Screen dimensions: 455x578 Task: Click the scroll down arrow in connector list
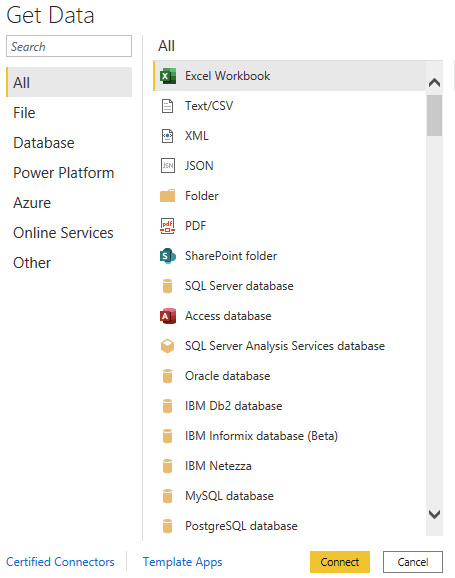point(434,514)
